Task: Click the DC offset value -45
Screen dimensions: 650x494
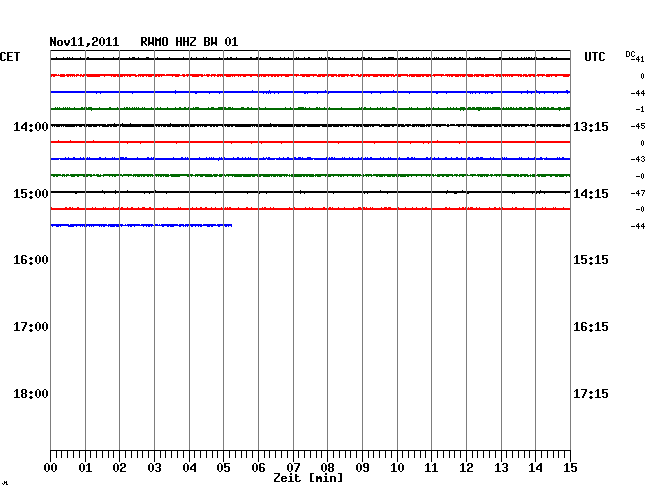Action: click(x=638, y=126)
